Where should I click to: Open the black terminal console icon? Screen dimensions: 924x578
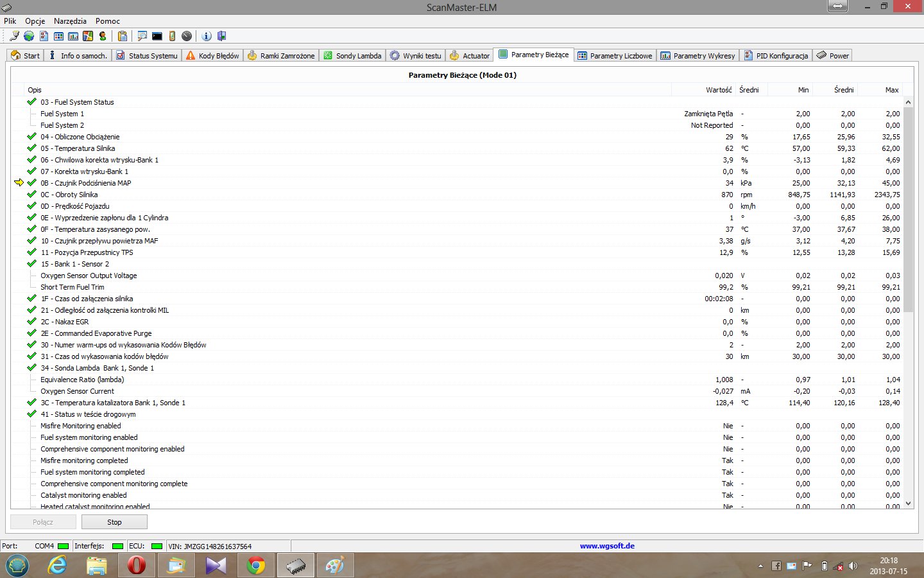click(x=157, y=36)
